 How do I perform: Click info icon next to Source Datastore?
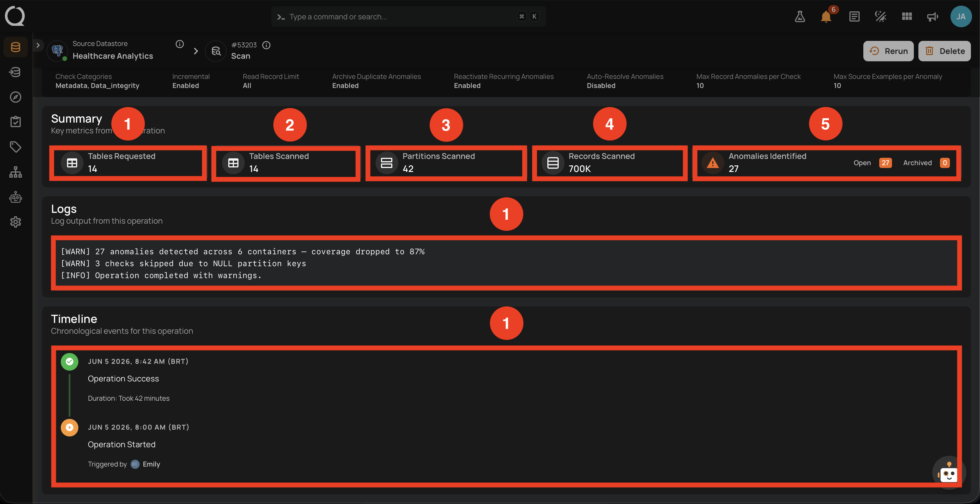180,44
